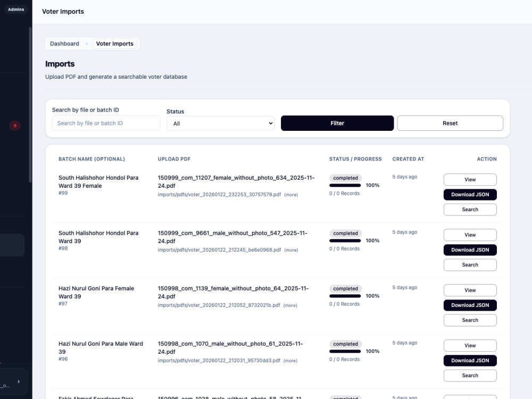532x399 pixels.
Task: Search within batch #98
Action: [470, 264]
